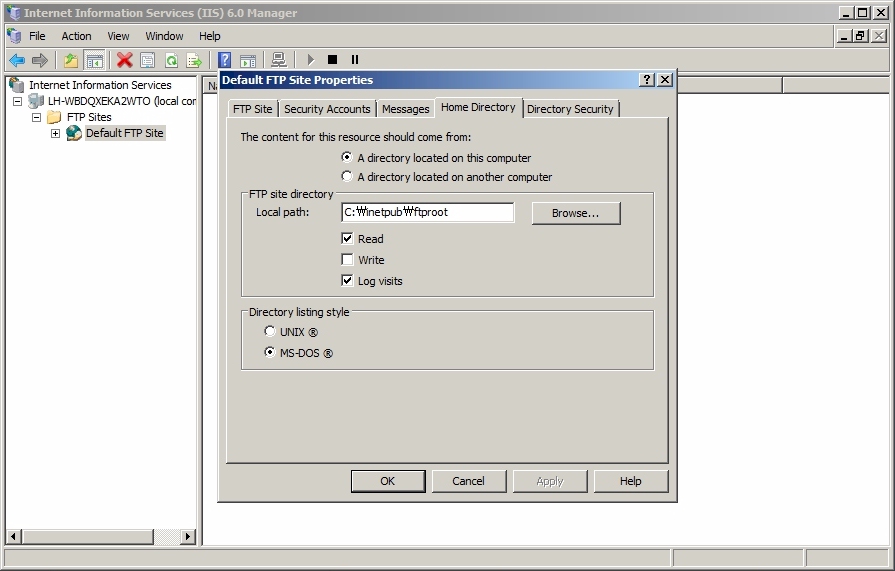Choose UNIX directory listing style

pos(269,331)
